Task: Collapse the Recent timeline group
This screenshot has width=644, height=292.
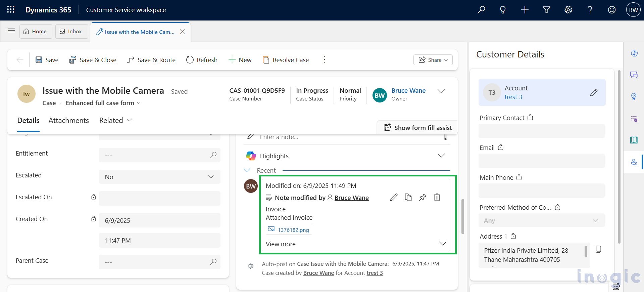Action: 247,170
